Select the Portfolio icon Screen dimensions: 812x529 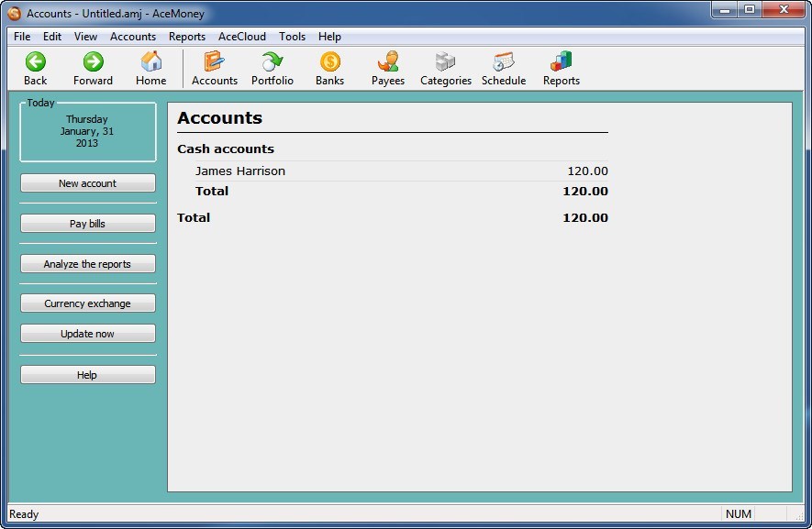pos(273,68)
